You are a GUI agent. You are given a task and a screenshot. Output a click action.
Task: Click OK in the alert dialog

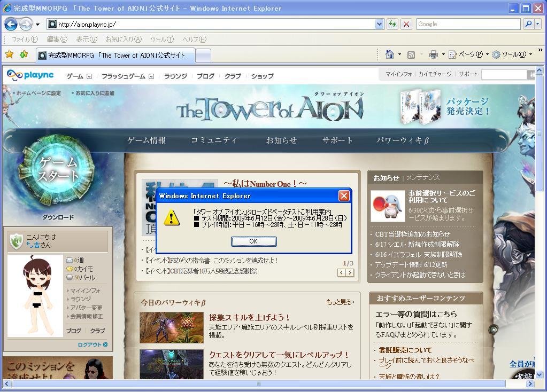coord(253,241)
